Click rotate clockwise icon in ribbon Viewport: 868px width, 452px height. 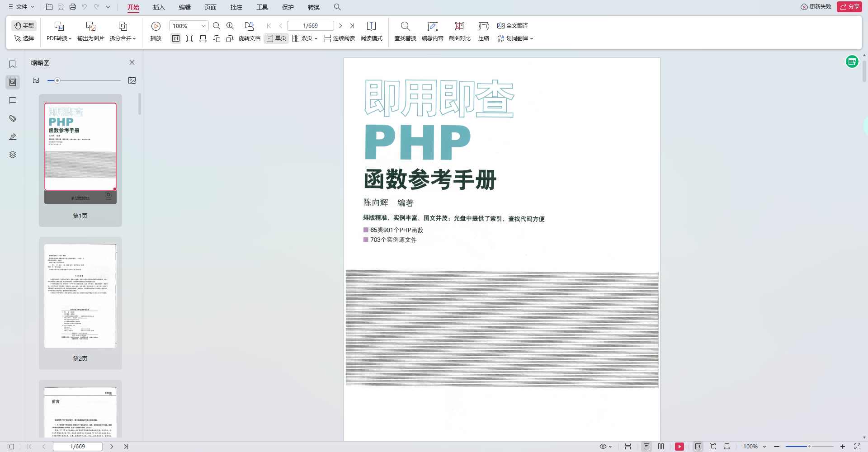pyautogui.click(x=230, y=38)
